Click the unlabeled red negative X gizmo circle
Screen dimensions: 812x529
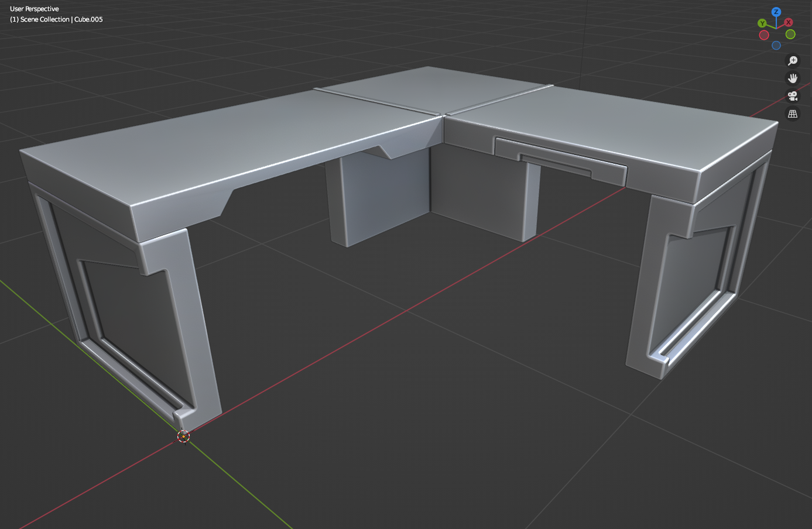[764, 35]
